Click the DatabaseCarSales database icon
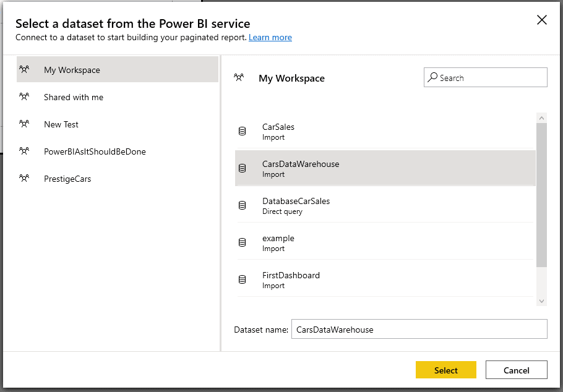Screen dimensions: 563x392 [243, 205]
